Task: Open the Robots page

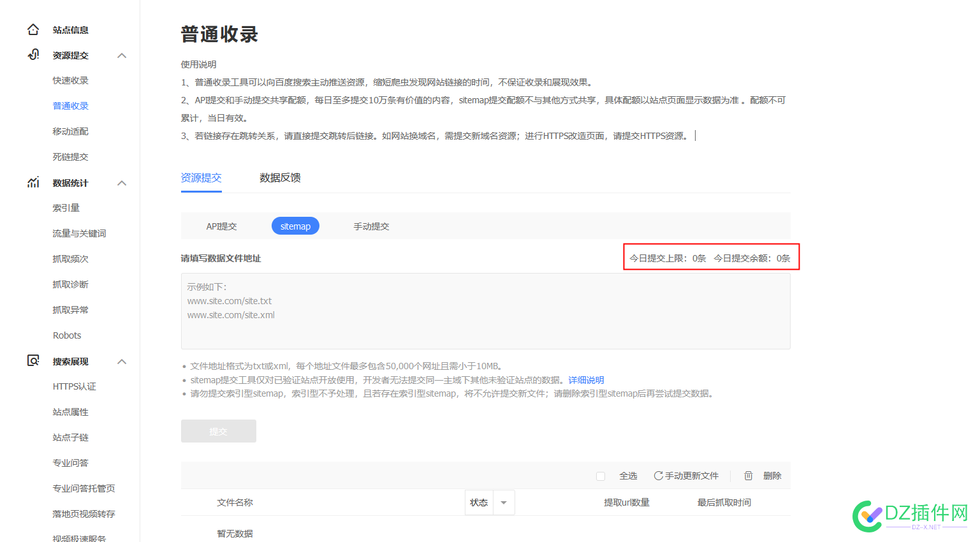Action: click(x=67, y=335)
